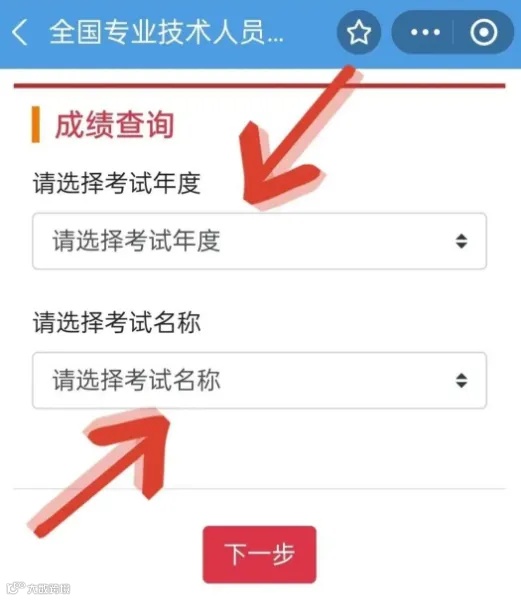The width and height of the screenshot is (521, 600).
Task: Go back using the header chevron
Action: click(x=20, y=33)
